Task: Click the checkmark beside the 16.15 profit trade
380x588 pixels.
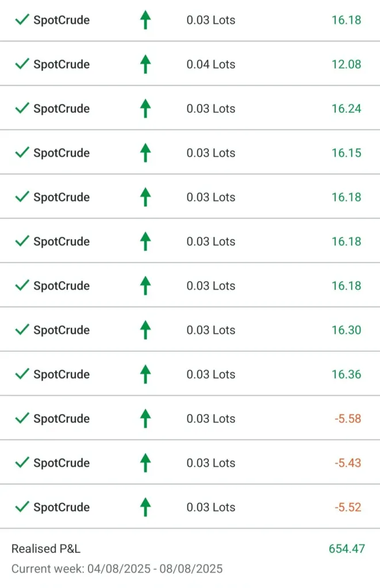Action: coord(22,153)
